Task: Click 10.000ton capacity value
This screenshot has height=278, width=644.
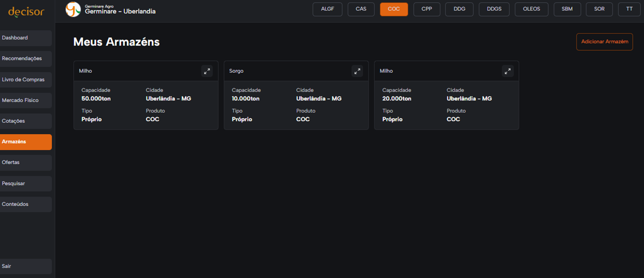Action: (245, 99)
